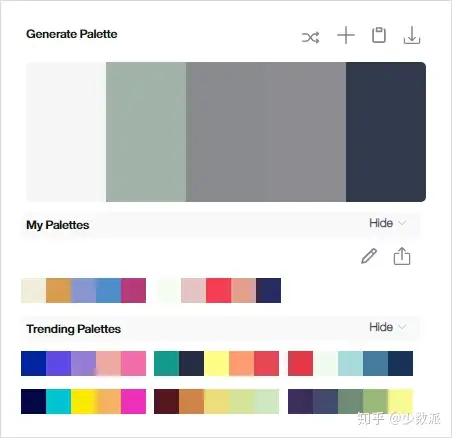Image resolution: width=452 pixels, height=438 pixels.
Task: Download the generated palette
Action: (x=412, y=35)
